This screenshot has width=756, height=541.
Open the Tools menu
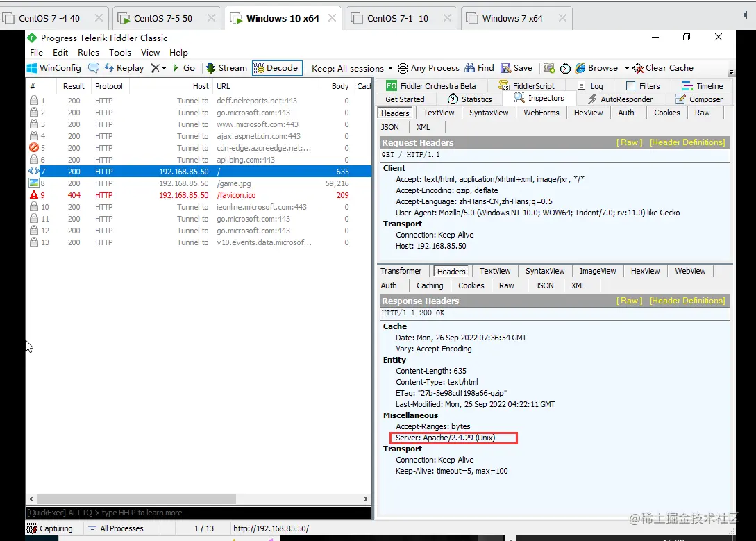pos(119,53)
